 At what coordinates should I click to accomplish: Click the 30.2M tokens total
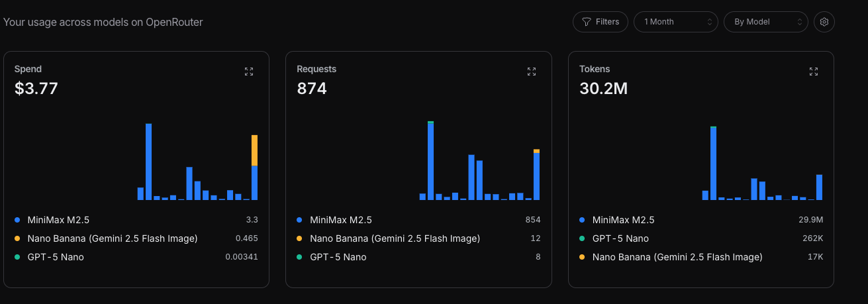(x=603, y=88)
